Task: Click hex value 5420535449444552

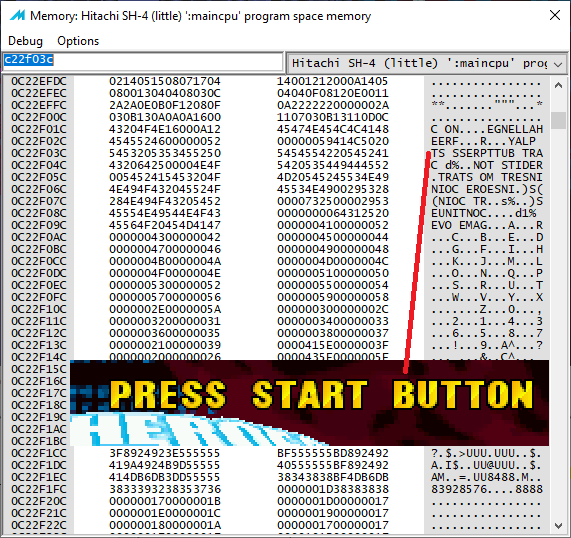Action: 332,165
